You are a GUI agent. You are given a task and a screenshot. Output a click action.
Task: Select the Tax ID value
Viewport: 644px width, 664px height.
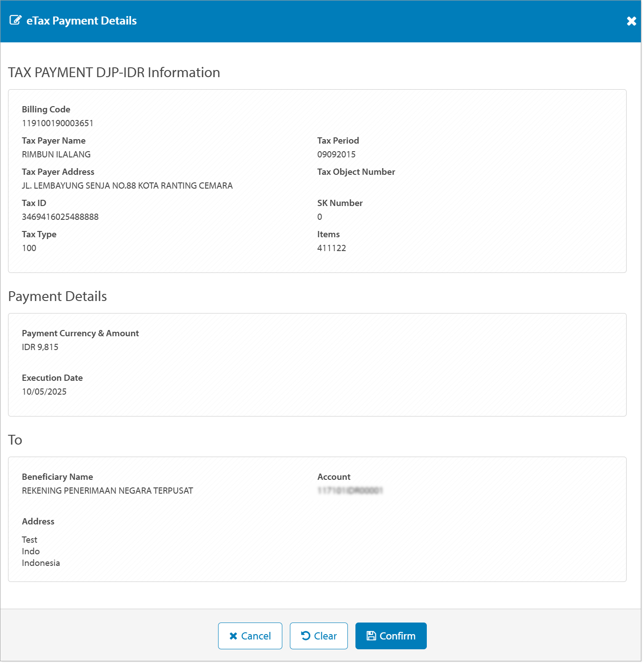(x=60, y=217)
